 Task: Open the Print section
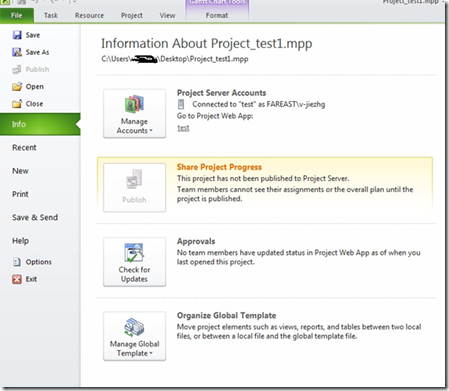[x=20, y=194]
